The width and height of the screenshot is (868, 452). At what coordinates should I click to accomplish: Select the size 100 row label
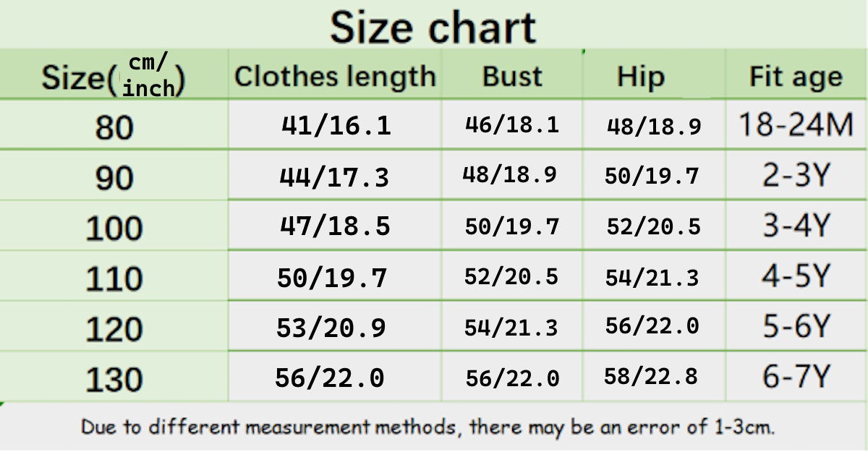click(x=114, y=229)
